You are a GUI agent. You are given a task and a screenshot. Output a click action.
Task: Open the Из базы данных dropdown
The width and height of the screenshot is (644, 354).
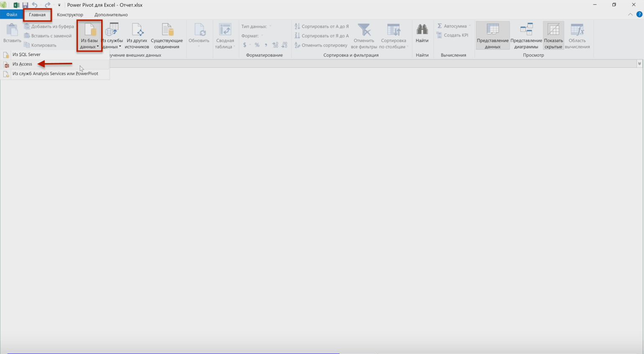(x=89, y=36)
